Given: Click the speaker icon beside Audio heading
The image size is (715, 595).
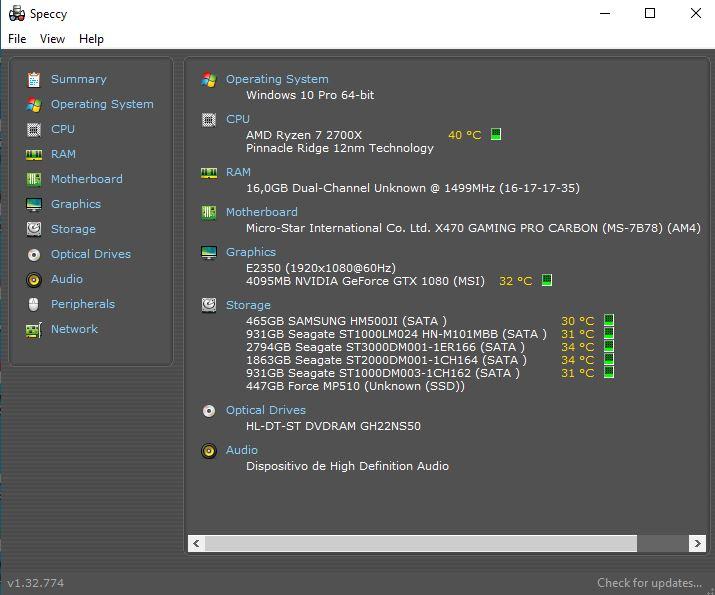Looking at the screenshot, I should click(x=209, y=451).
